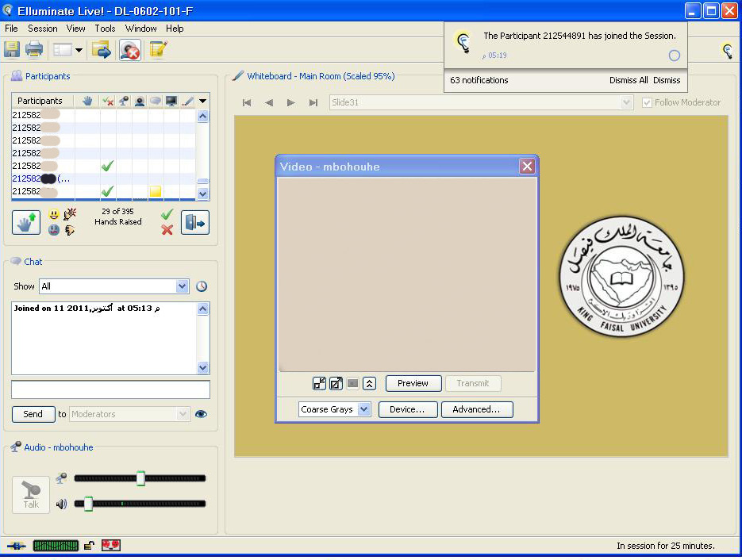Click the smiley face emoticon
Viewport: 742px width, 560px height.
click(54, 215)
